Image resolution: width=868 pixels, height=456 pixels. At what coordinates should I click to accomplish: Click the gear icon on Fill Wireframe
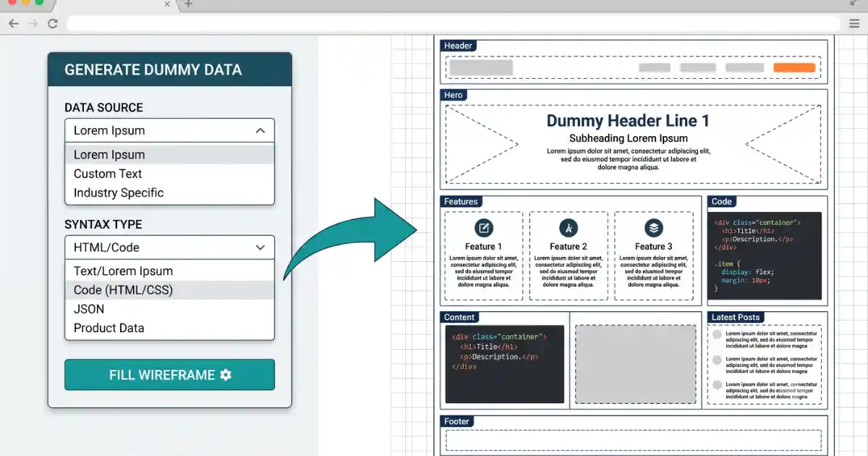(x=226, y=375)
